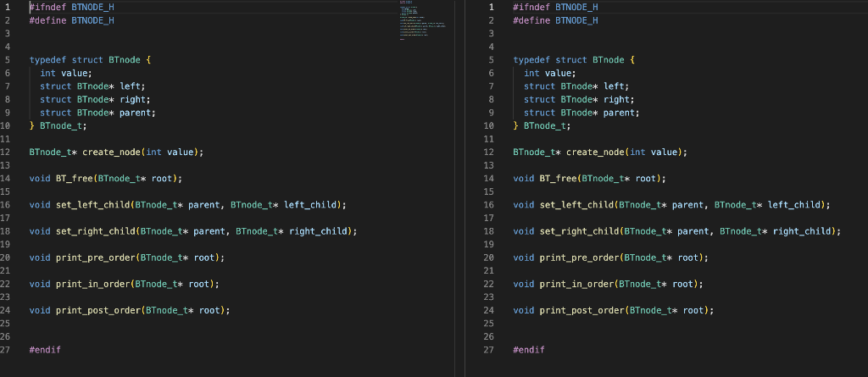868x377 pixels.
Task: Click 'left;' struct member in right editor
Action: pyautogui.click(x=616, y=86)
